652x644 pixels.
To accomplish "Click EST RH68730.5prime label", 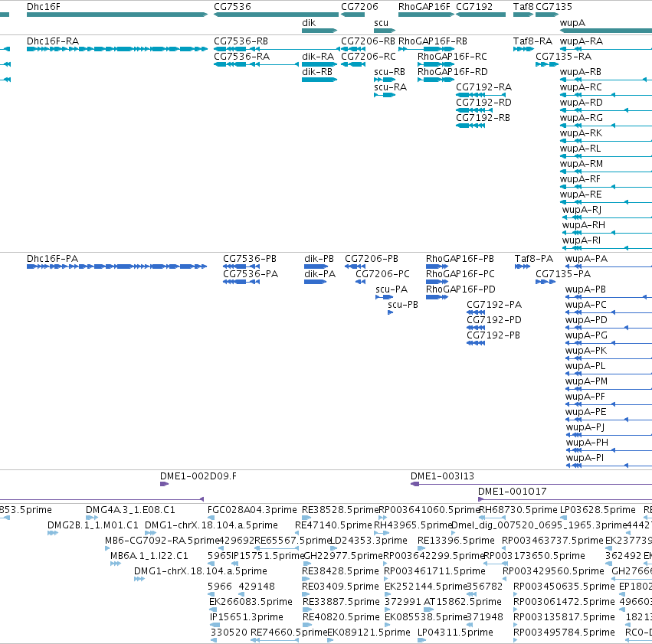I will [518, 510].
